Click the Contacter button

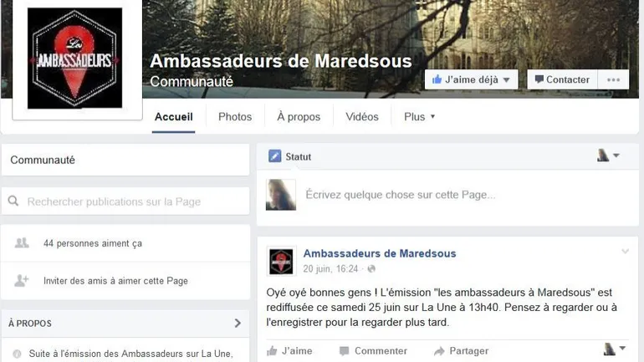pos(562,79)
